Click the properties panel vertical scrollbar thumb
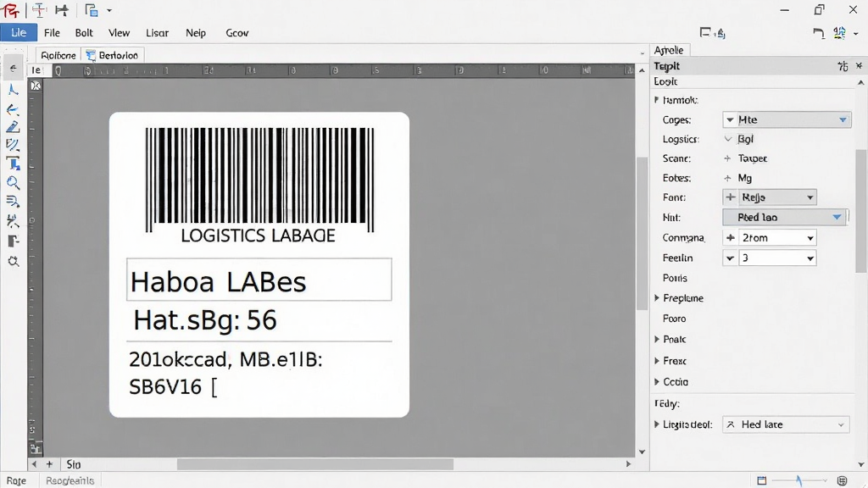The image size is (868, 488). coord(861,210)
